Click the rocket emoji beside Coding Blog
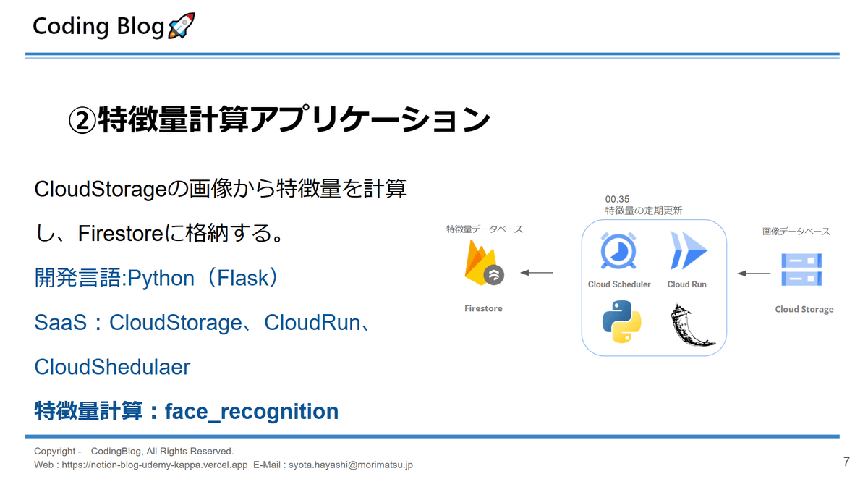Viewport: 868px width, 487px height. [180, 27]
